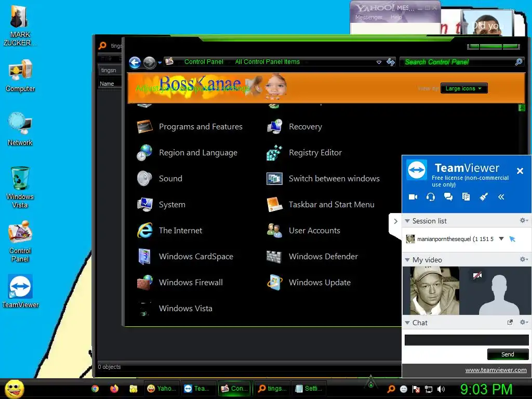The height and width of the screenshot is (399, 532).
Task: Click TeamViewer chat bubbles icon
Action: 448,197
